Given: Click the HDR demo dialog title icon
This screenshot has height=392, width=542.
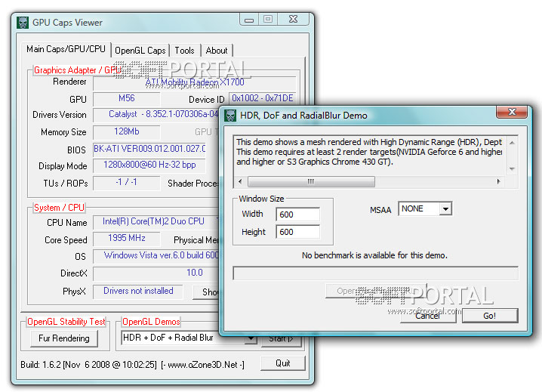Looking at the screenshot, I should click(x=230, y=116).
